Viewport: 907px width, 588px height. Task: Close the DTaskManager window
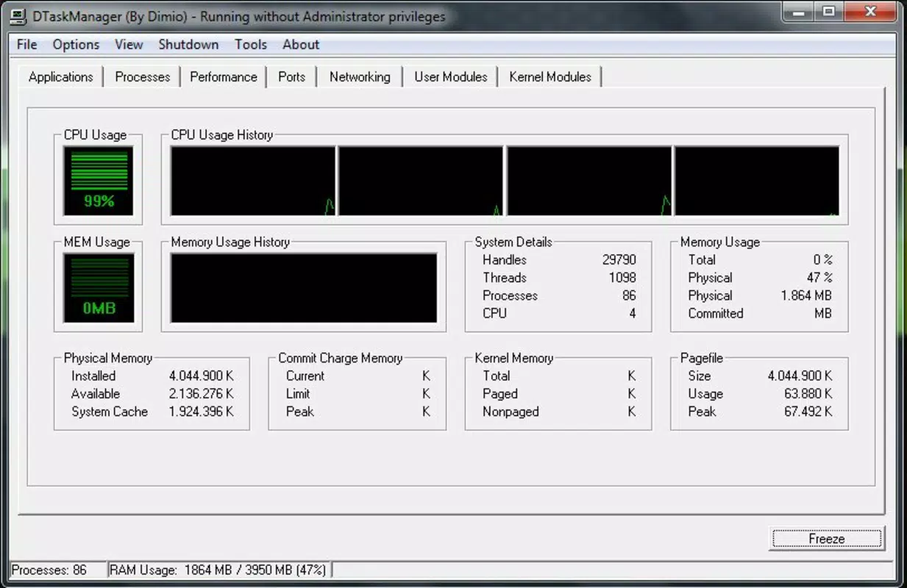(x=869, y=11)
